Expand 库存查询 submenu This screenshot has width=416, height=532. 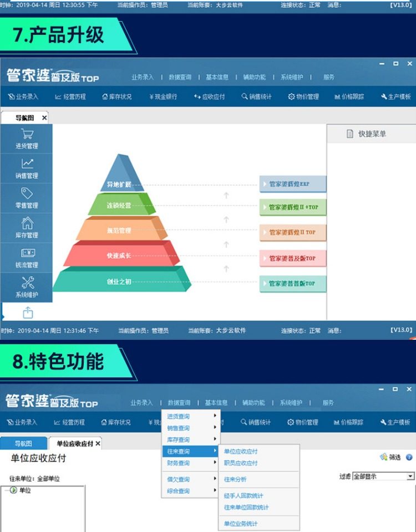pyautogui.click(x=191, y=439)
